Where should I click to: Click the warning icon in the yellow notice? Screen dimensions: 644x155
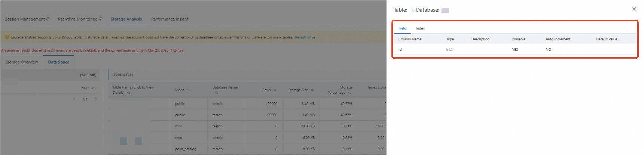click(x=7, y=37)
